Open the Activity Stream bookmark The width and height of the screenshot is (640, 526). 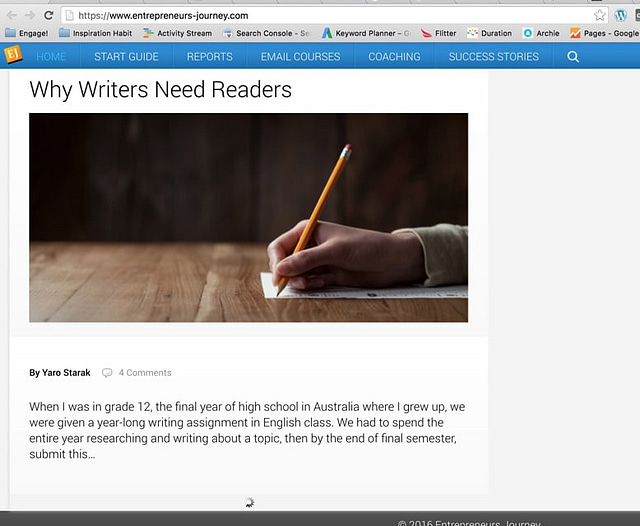click(177, 33)
